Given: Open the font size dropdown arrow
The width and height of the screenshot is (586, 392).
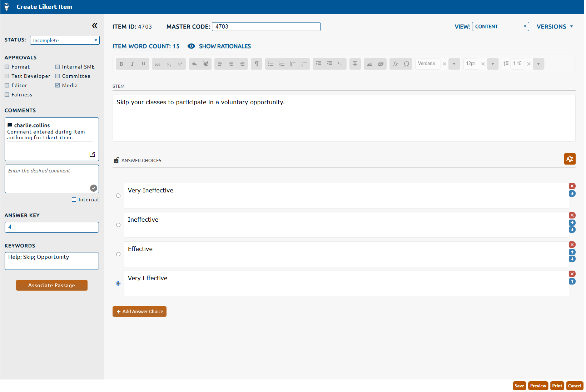Looking at the screenshot, I should click(492, 64).
